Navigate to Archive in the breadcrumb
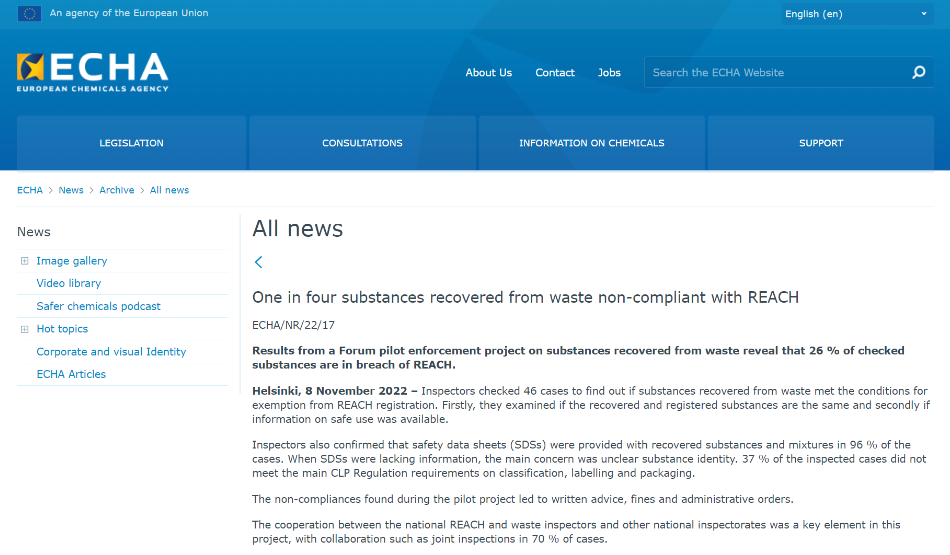This screenshot has width=950, height=555. pos(116,190)
